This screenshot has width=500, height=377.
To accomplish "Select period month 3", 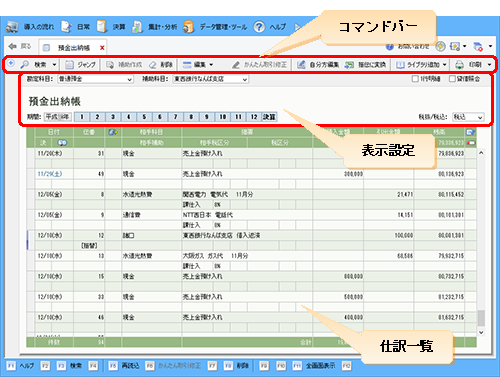I will point(113,117).
